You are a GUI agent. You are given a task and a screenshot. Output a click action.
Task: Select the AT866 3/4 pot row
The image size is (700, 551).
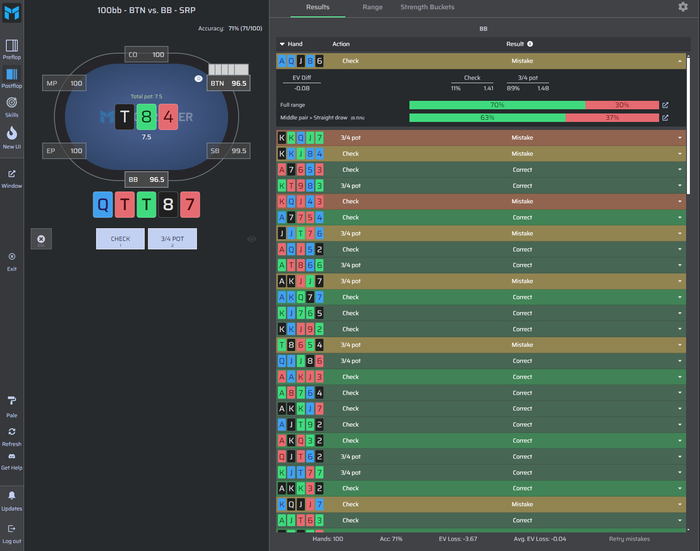pyautogui.click(x=481, y=265)
